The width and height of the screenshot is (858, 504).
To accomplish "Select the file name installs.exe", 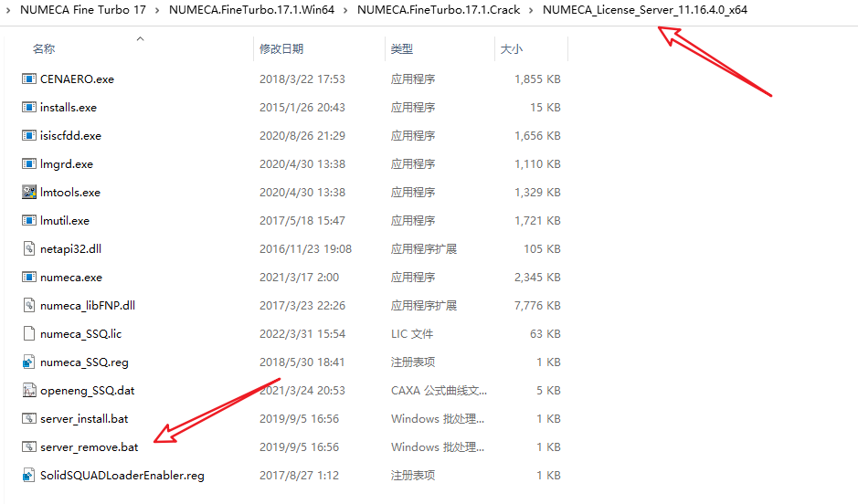I will [x=69, y=107].
